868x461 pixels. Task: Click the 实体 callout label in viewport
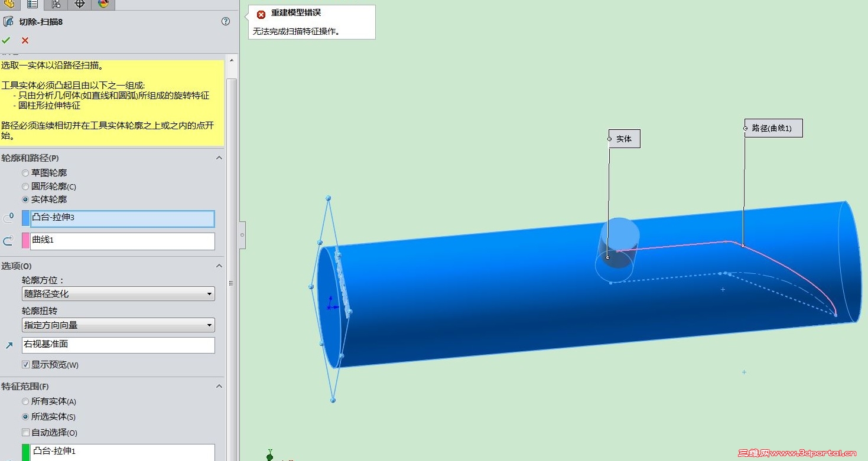624,139
